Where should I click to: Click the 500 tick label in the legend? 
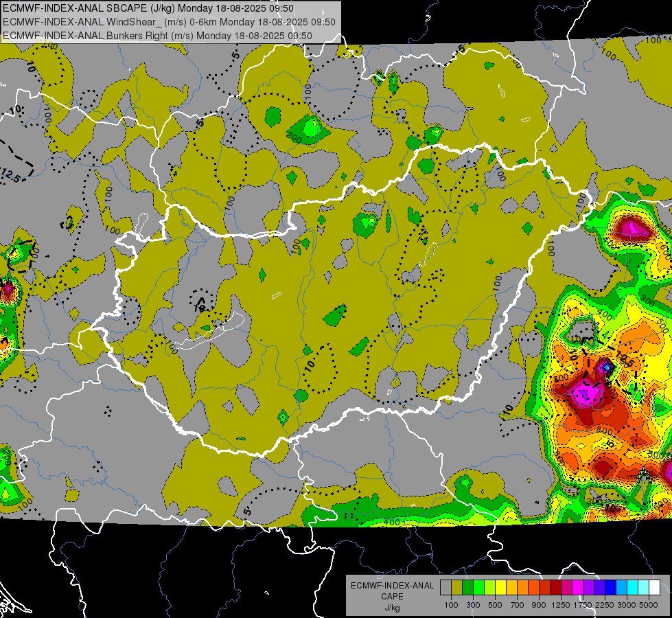pyautogui.click(x=495, y=605)
